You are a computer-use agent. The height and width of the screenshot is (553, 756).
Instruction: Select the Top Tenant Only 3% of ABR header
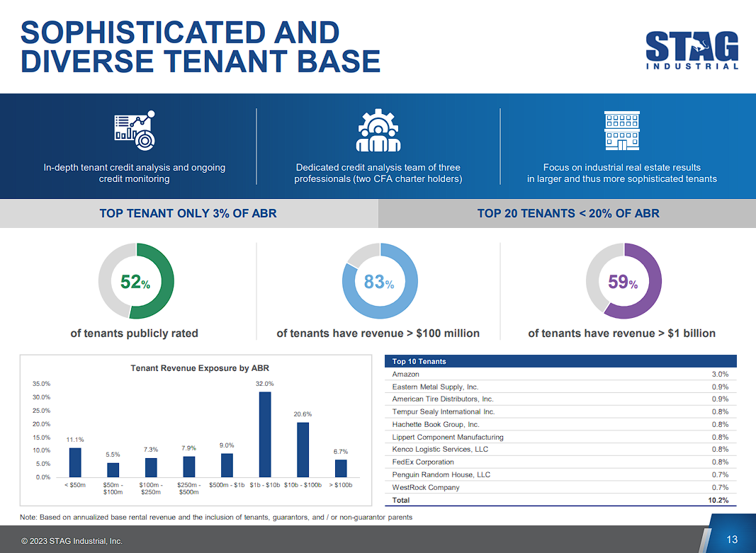188,213
